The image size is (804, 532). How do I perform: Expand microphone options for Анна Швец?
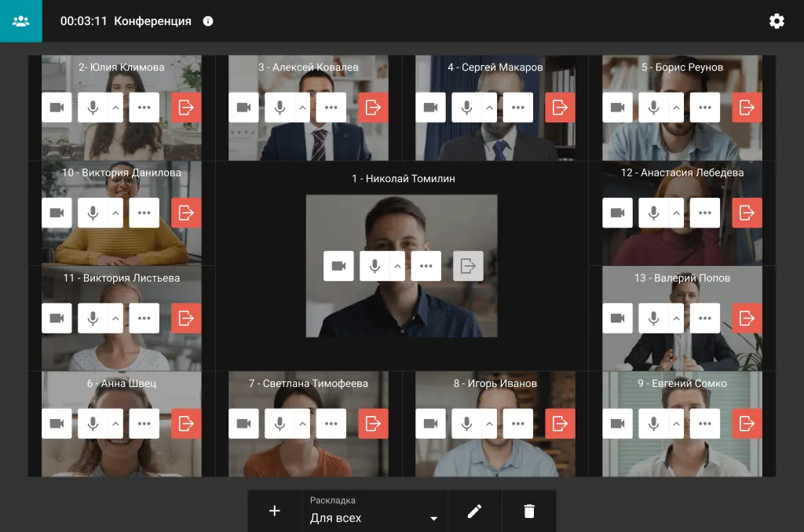tap(115, 424)
